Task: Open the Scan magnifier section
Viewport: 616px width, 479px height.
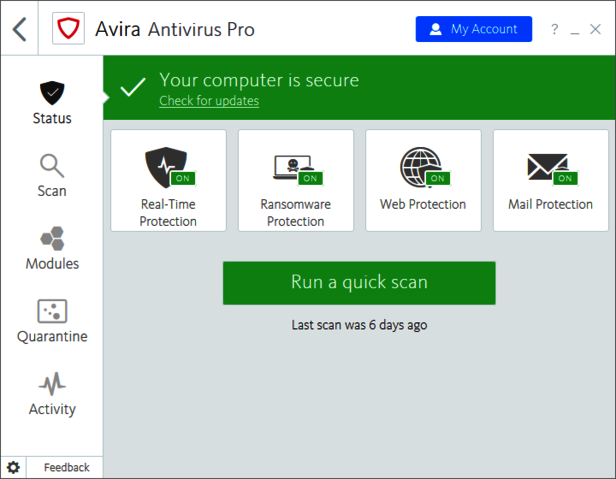Action: (52, 175)
